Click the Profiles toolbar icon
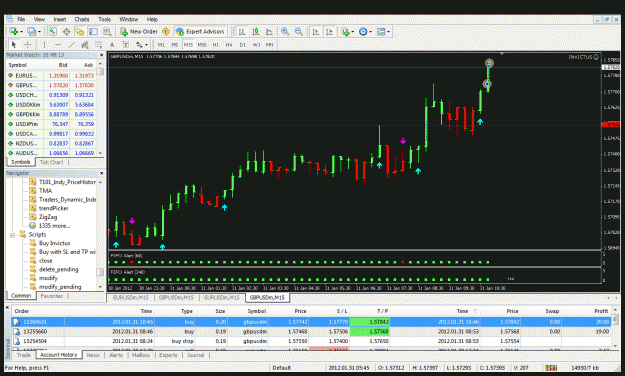 (x=31, y=31)
